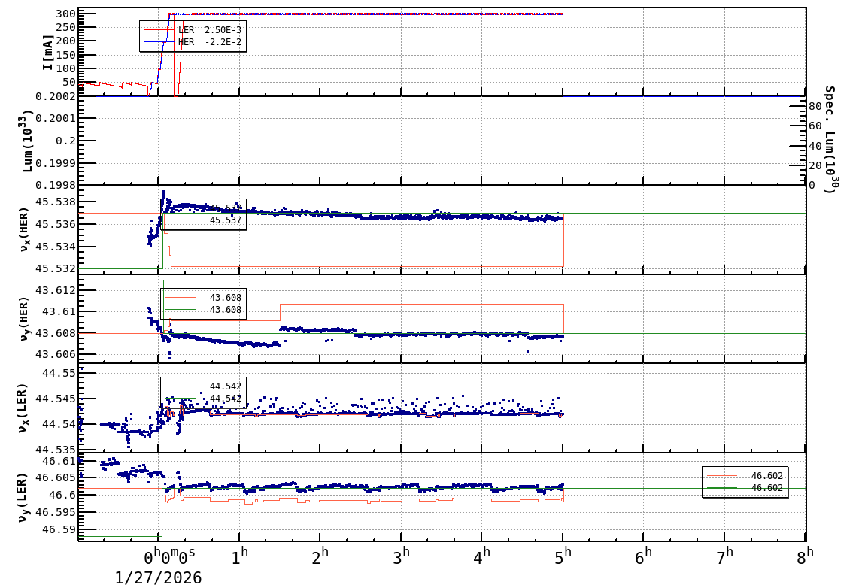
Task: Click the "I[mA]" axis label
Action: (x=48, y=51)
